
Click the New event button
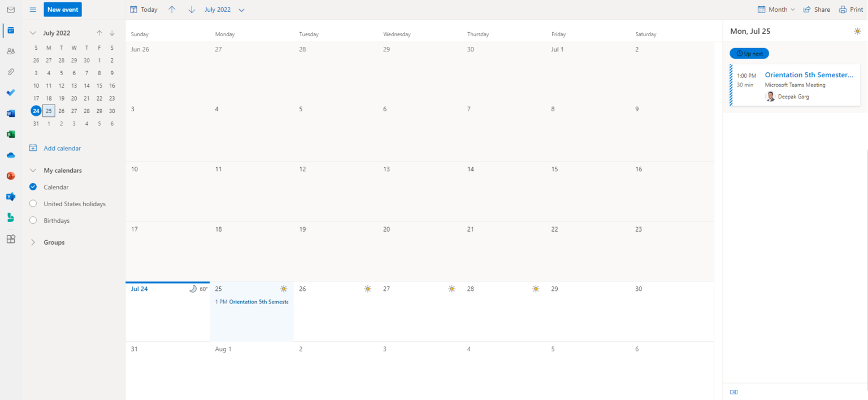(63, 10)
